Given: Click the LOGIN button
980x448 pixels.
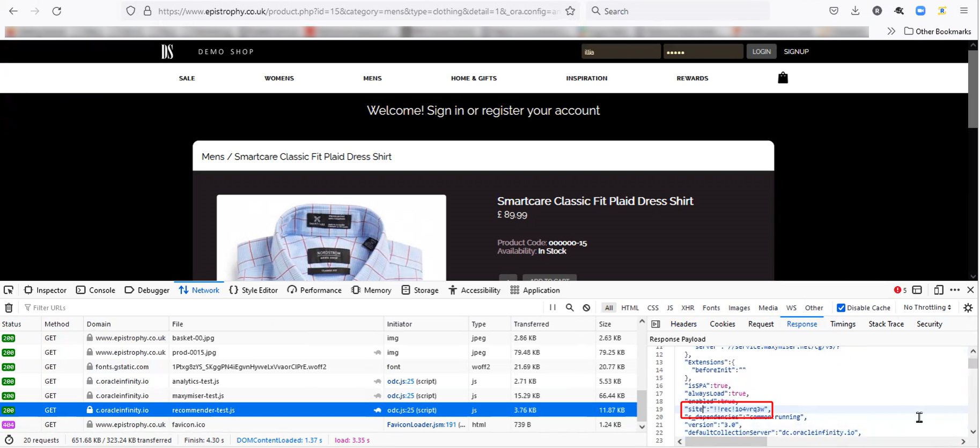Looking at the screenshot, I should [x=761, y=51].
